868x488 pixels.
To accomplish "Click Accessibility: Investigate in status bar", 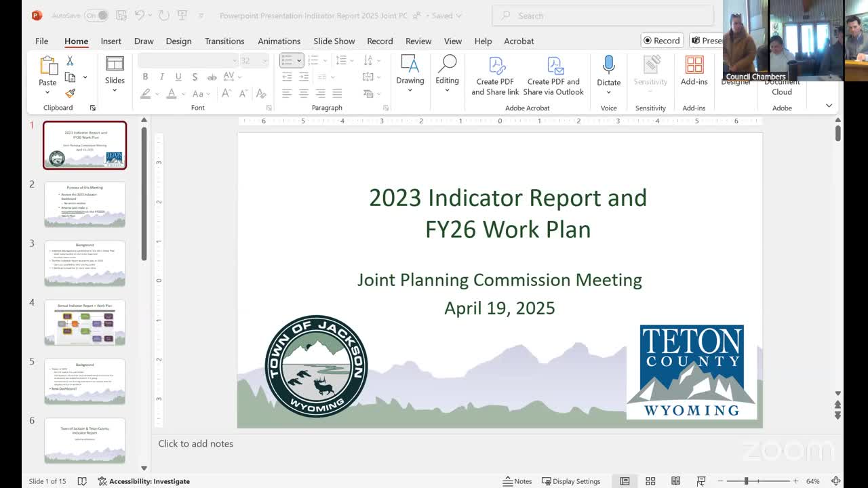I will pyautogui.click(x=144, y=481).
